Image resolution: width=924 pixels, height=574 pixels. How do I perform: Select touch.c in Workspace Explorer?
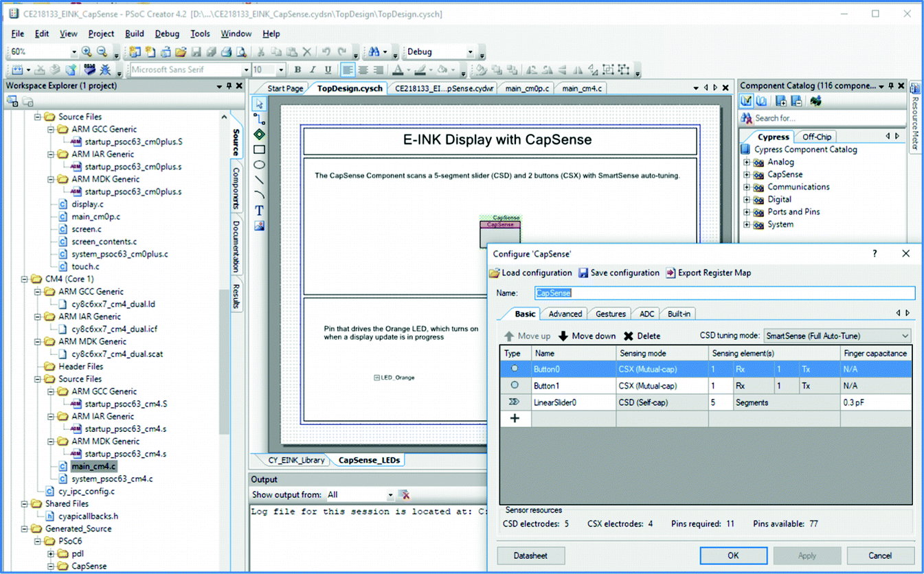pyautogui.click(x=85, y=267)
